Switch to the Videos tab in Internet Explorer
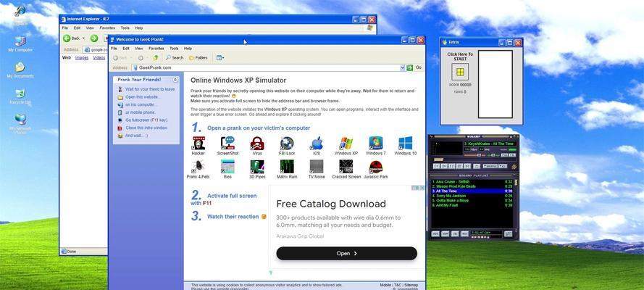This screenshot has height=290, width=644. click(x=99, y=58)
